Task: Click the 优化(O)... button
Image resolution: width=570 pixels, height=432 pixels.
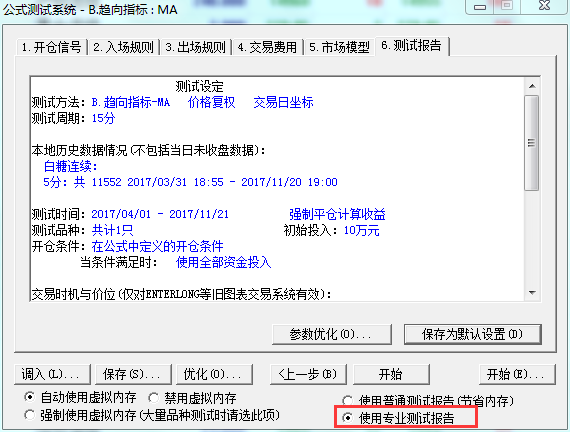Action: click(x=214, y=374)
